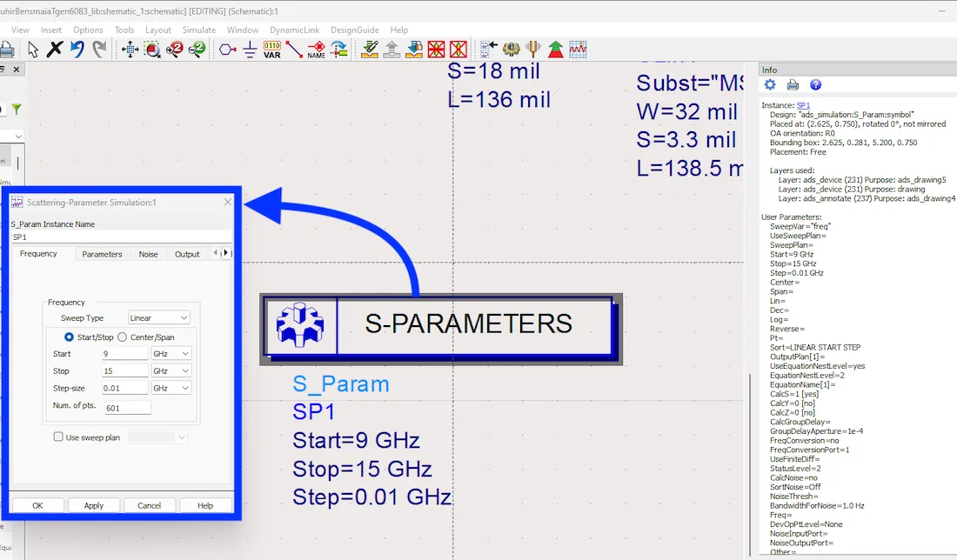Click the SP1 instance link in Info panel

click(803, 105)
